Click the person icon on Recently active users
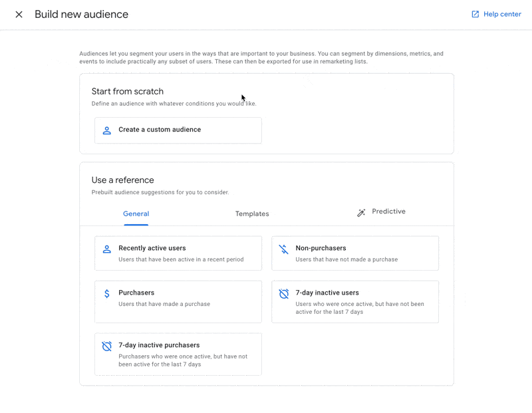 [107, 249]
